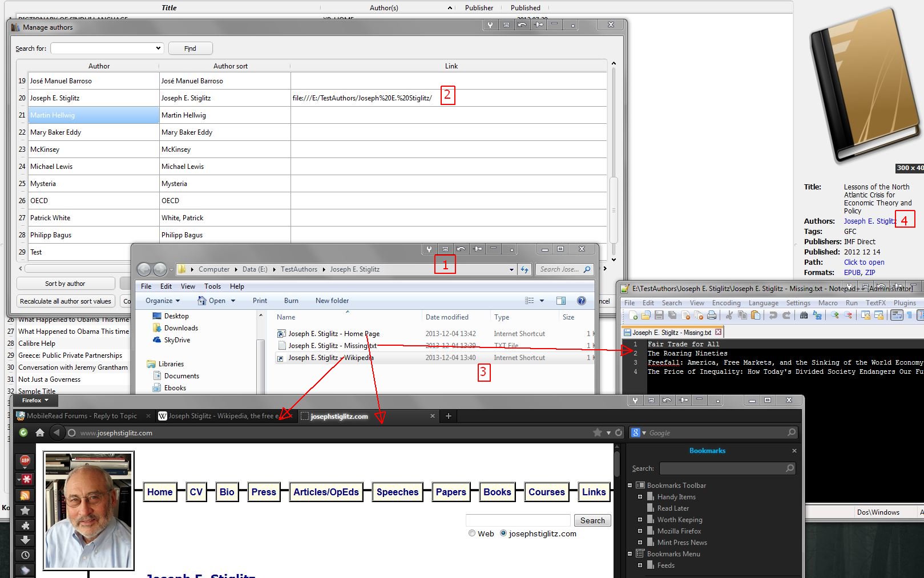Select the Web radio button

(472, 533)
